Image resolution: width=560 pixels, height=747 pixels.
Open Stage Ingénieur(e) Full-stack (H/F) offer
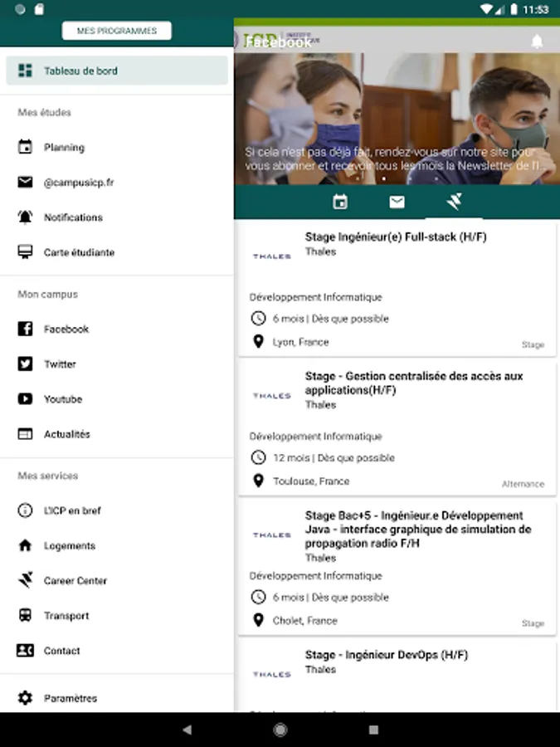[x=397, y=288]
